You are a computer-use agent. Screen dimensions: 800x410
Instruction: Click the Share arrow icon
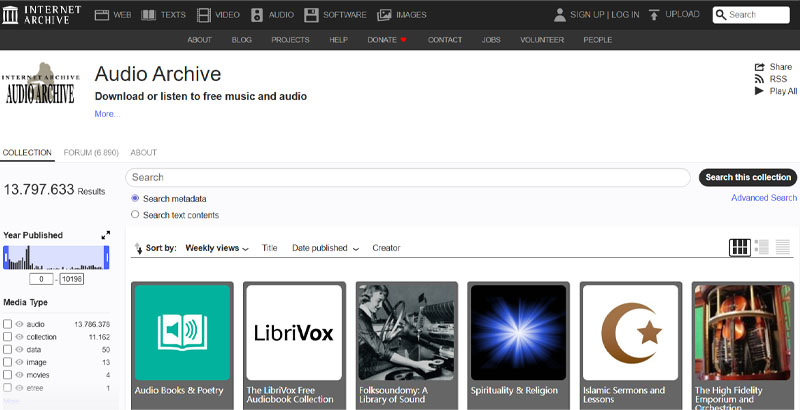[760, 67]
